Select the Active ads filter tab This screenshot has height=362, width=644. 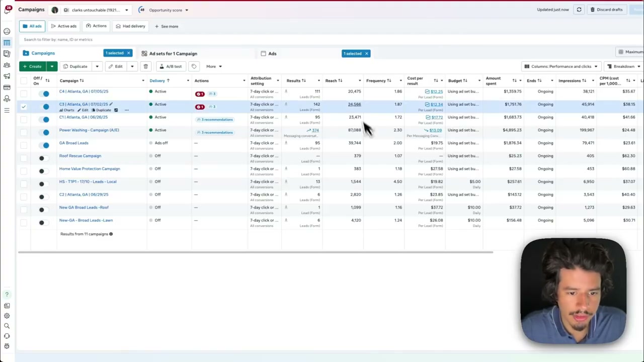coord(63,26)
